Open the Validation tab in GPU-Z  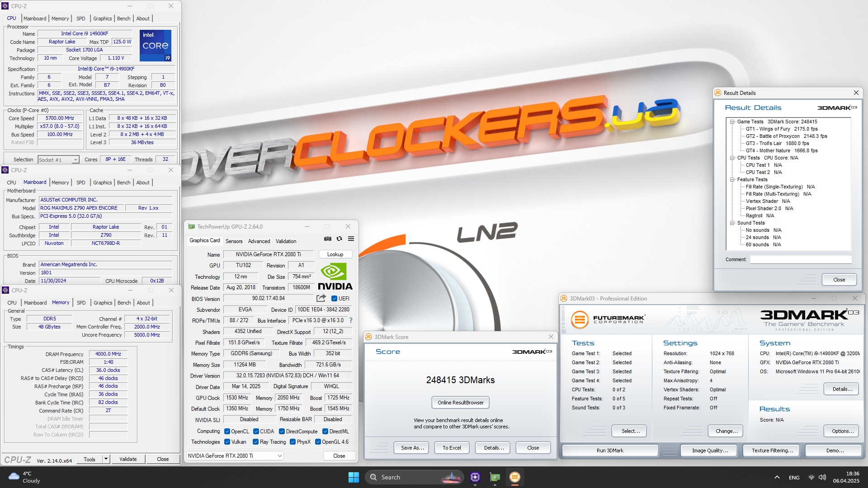pos(286,241)
